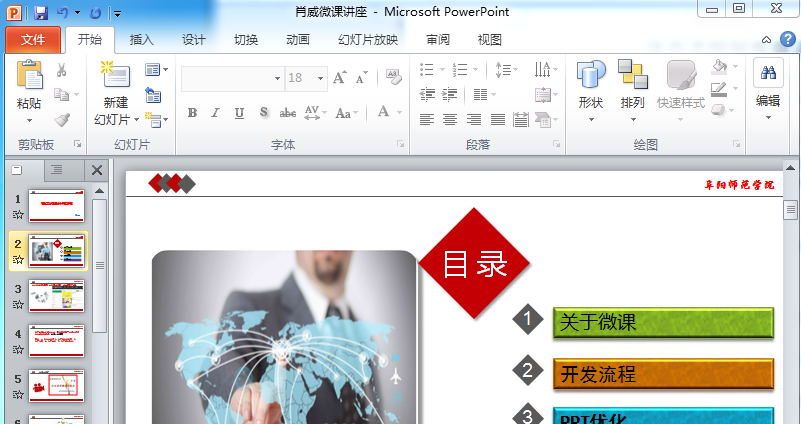This screenshot has height=424, width=801.
Task: Open the slide section dropdown
Action: [156, 120]
